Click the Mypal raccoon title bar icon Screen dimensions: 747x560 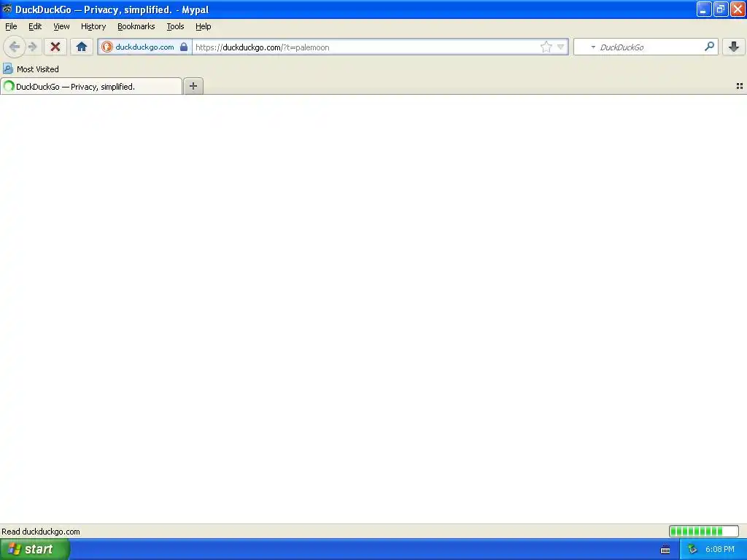pyautogui.click(x=7, y=9)
